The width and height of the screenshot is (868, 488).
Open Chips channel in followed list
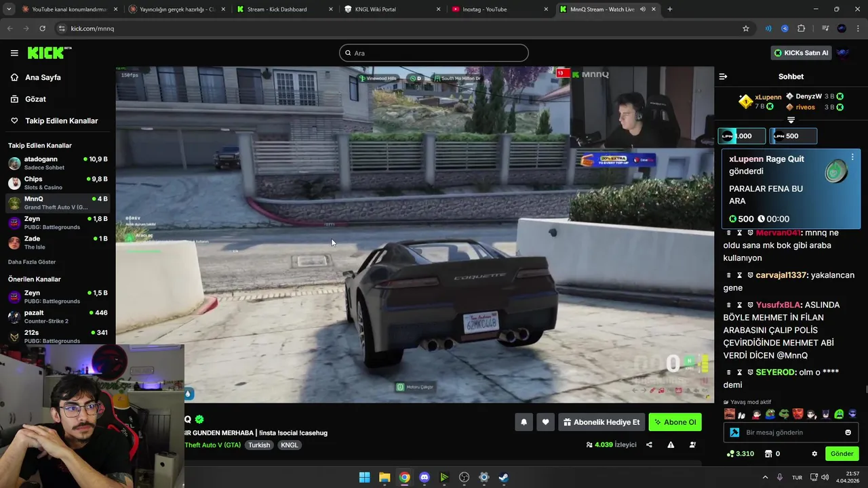click(58, 183)
